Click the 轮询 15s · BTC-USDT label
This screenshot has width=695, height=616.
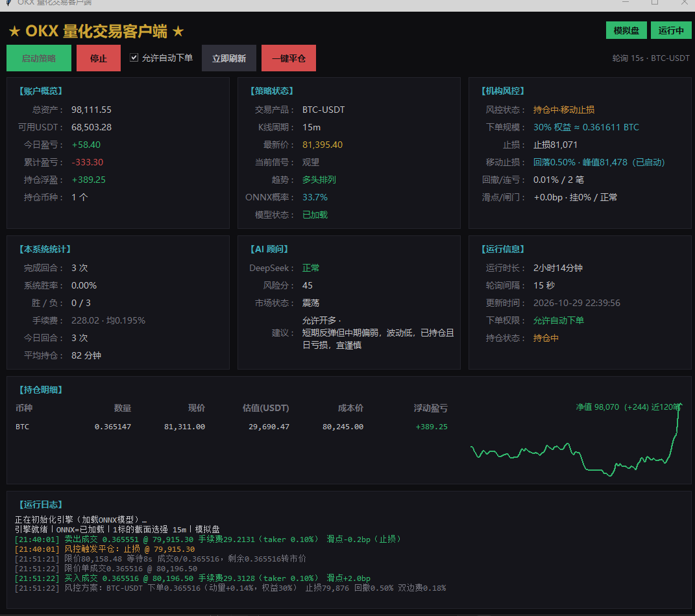tap(651, 58)
